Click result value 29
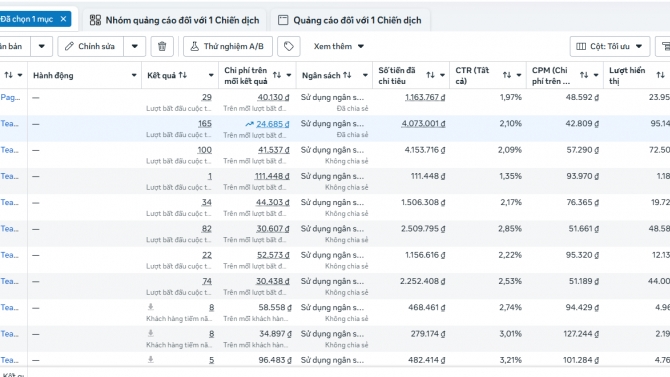 coord(207,97)
